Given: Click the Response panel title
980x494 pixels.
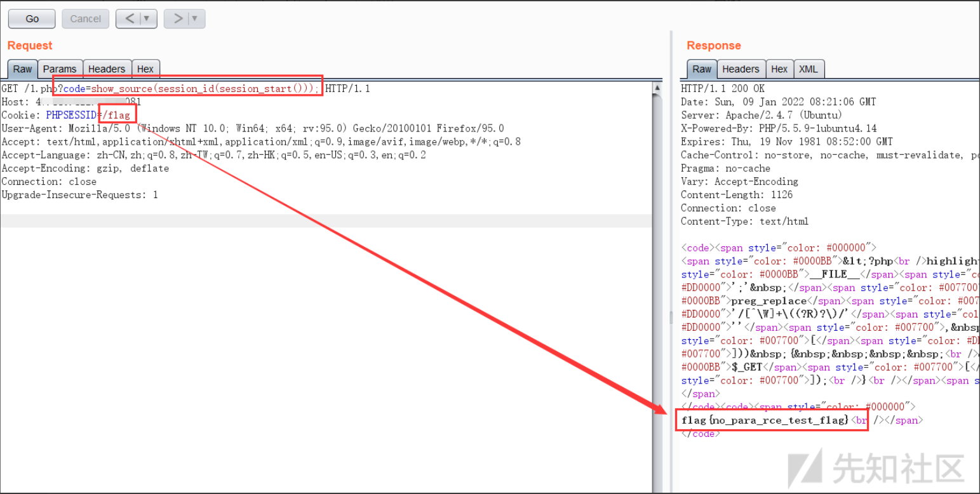Looking at the screenshot, I should click(x=714, y=46).
